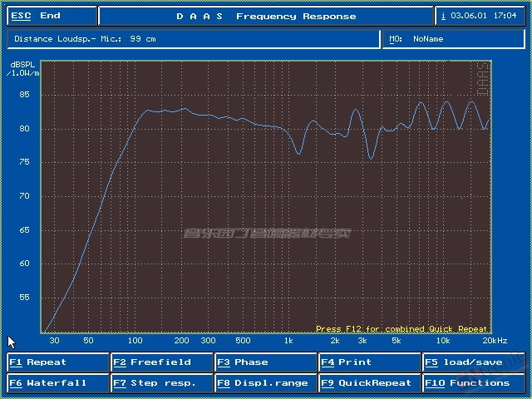The width and height of the screenshot is (532, 399).
Task: Click the 500 Hz frequency label
Action: [243, 341]
